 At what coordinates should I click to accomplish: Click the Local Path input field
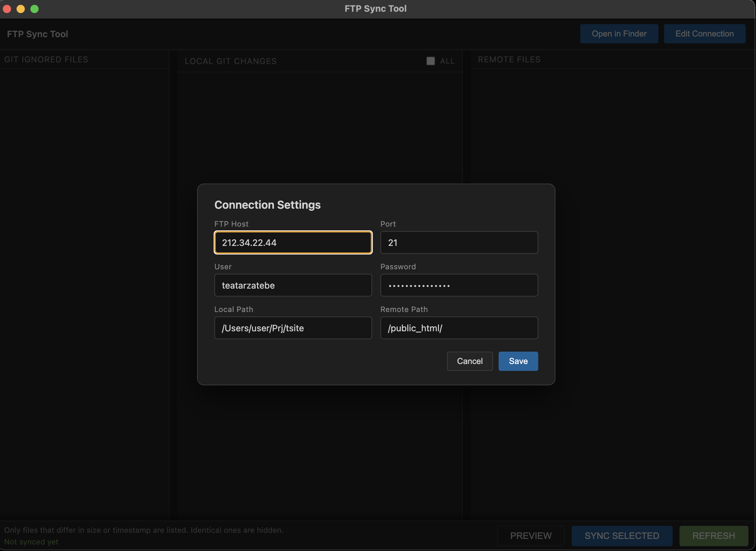pyautogui.click(x=293, y=328)
